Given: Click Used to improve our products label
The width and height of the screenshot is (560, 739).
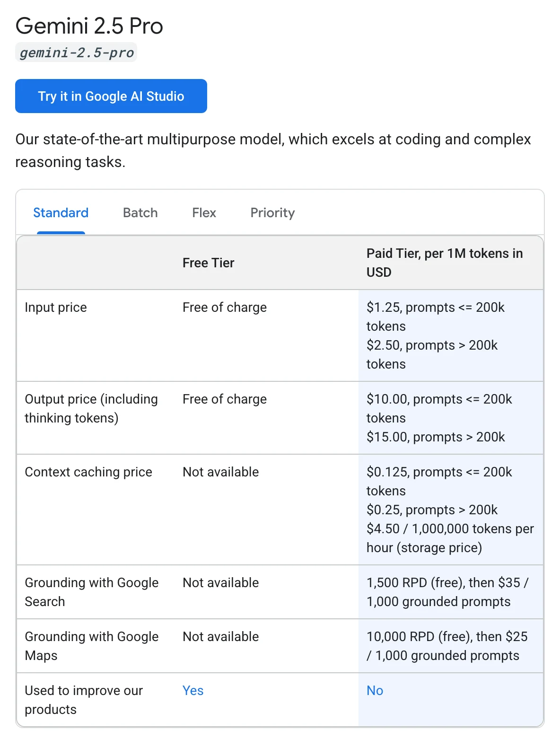Looking at the screenshot, I should (x=84, y=700).
